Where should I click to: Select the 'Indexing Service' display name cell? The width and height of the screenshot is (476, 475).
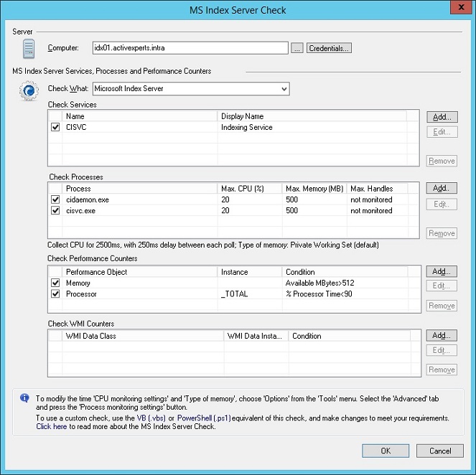point(246,127)
